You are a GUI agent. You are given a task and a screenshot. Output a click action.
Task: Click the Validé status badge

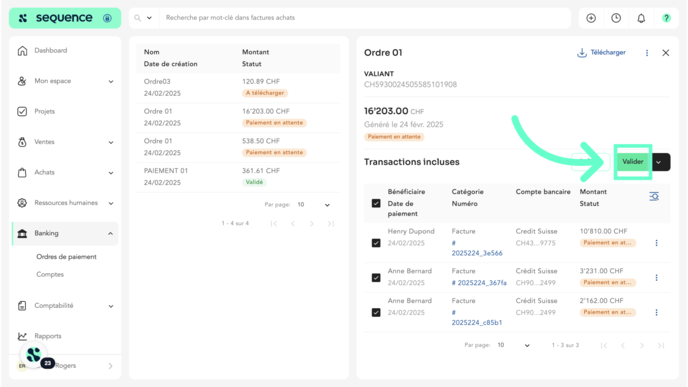[254, 182]
